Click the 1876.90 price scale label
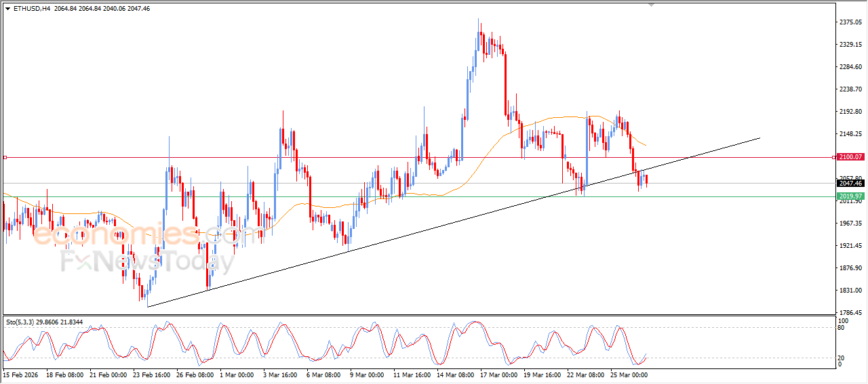The height and width of the screenshot is (384, 868). point(850,268)
